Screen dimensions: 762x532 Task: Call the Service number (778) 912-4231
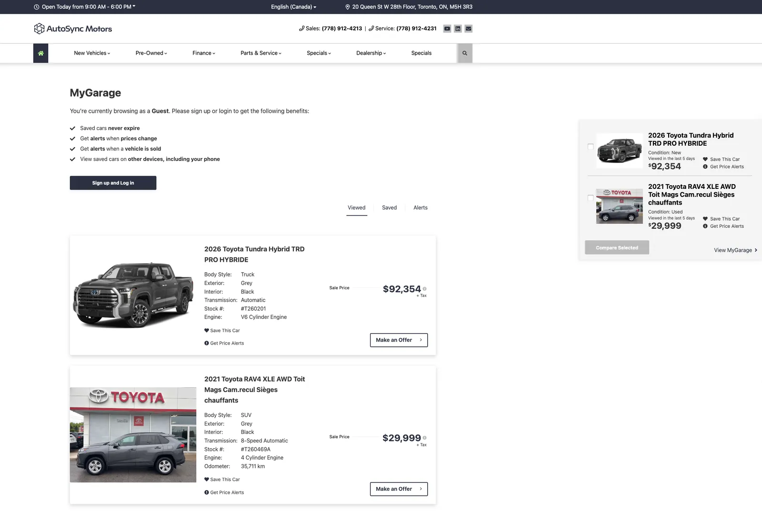(416, 29)
